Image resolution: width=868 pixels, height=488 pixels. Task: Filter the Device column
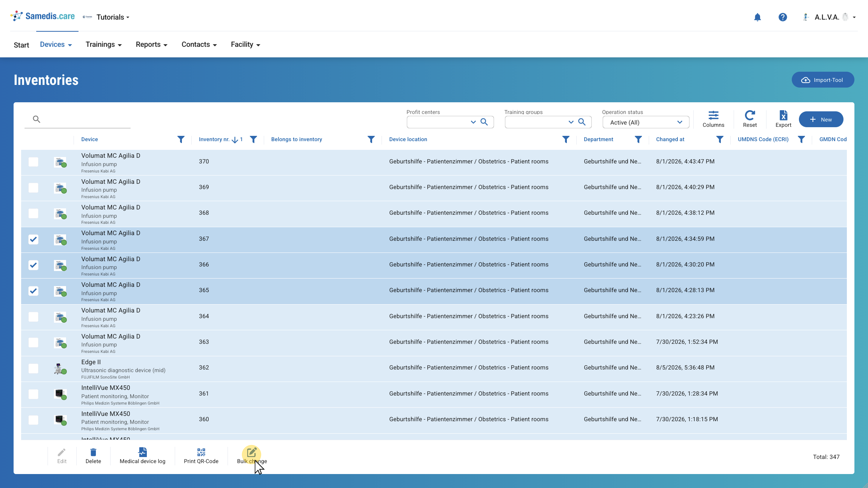coord(181,140)
